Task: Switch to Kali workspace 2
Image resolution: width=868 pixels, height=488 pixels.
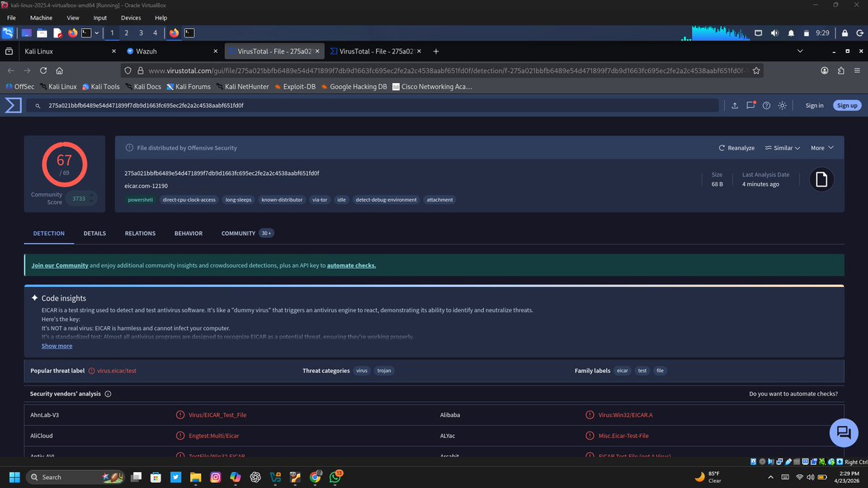Action: click(x=127, y=33)
